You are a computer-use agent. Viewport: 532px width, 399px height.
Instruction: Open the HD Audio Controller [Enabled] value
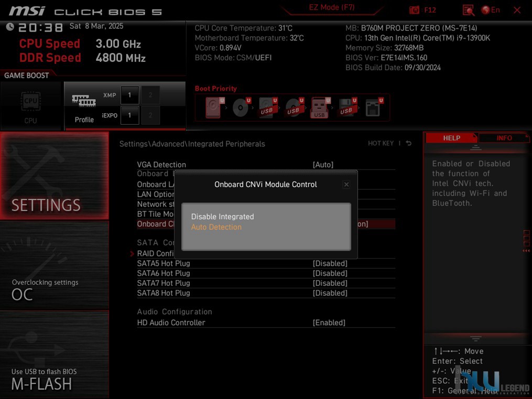click(329, 322)
